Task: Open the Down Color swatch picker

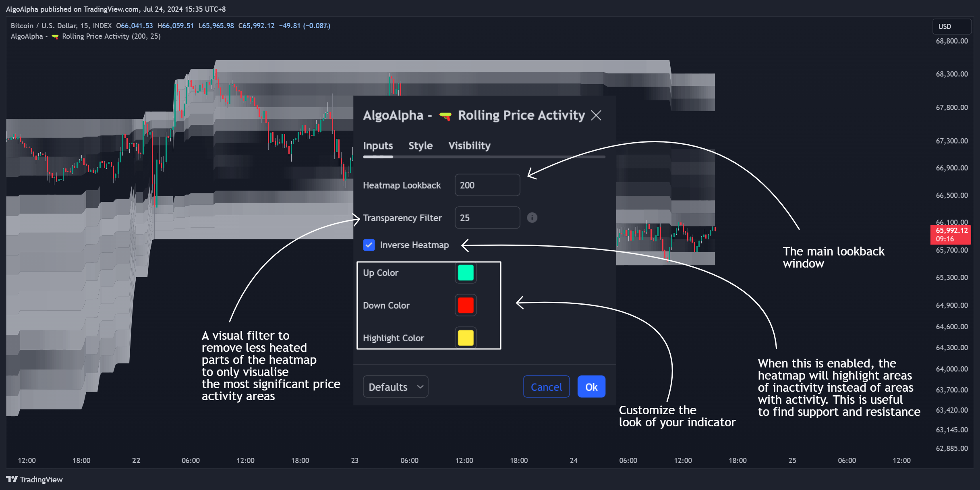Action: point(466,305)
